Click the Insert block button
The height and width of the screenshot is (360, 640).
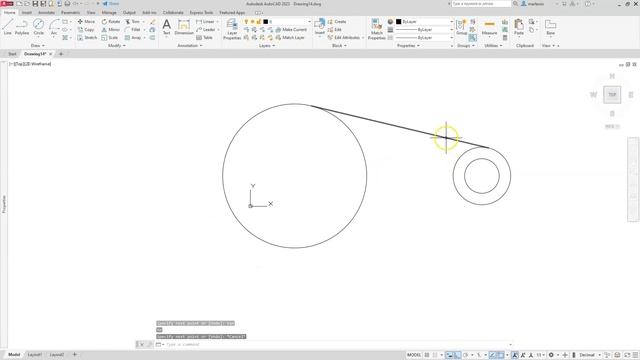coord(320,27)
